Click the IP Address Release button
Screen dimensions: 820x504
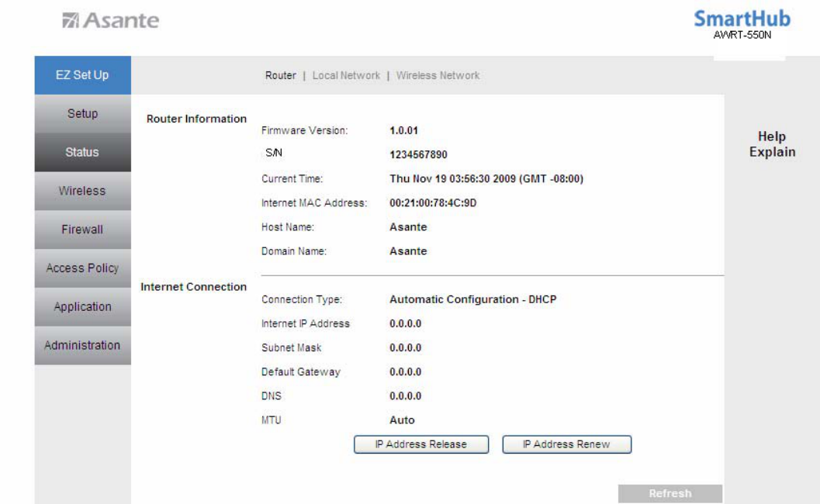click(x=421, y=444)
